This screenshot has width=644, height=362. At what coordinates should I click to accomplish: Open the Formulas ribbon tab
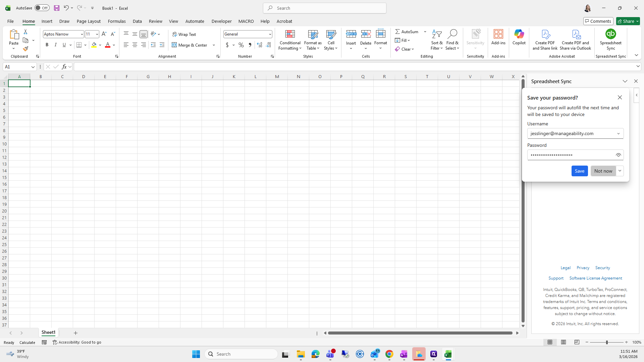[x=117, y=21]
